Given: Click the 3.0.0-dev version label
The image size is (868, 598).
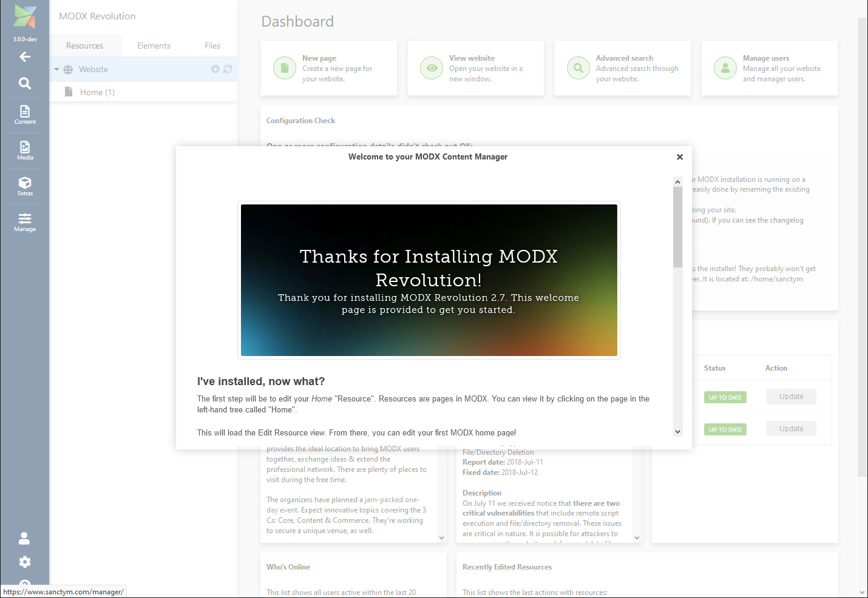Looking at the screenshot, I should [x=25, y=39].
